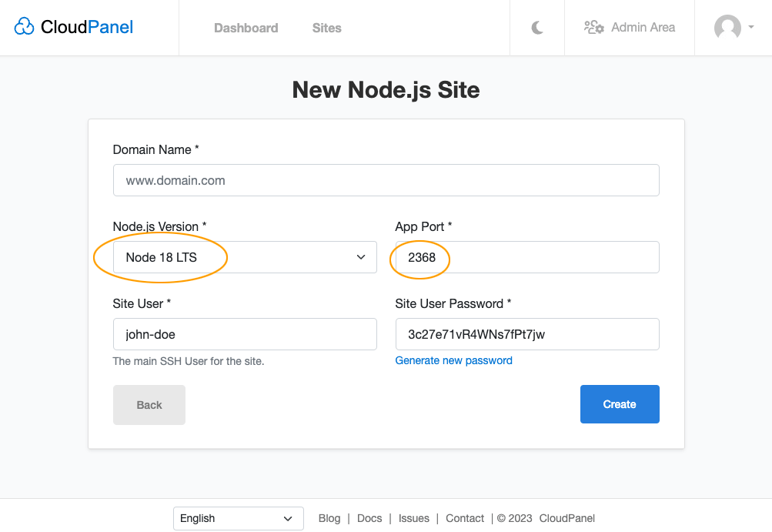Image resolution: width=772 pixels, height=532 pixels.
Task: Toggle dark mode with the moon icon
Action: (x=536, y=26)
